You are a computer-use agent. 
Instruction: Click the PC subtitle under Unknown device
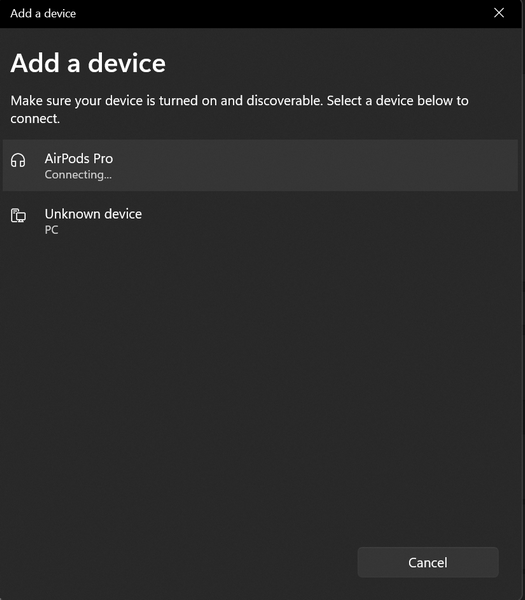pyautogui.click(x=51, y=230)
